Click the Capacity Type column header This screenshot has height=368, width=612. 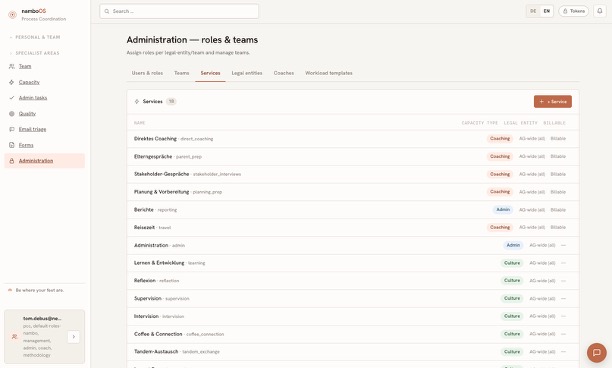click(480, 123)
